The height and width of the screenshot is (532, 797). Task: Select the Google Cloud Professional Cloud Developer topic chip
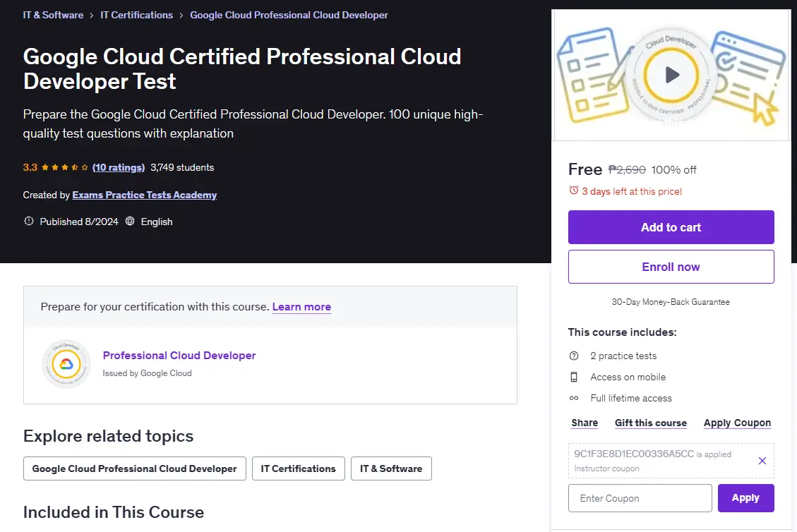(135, 468)
